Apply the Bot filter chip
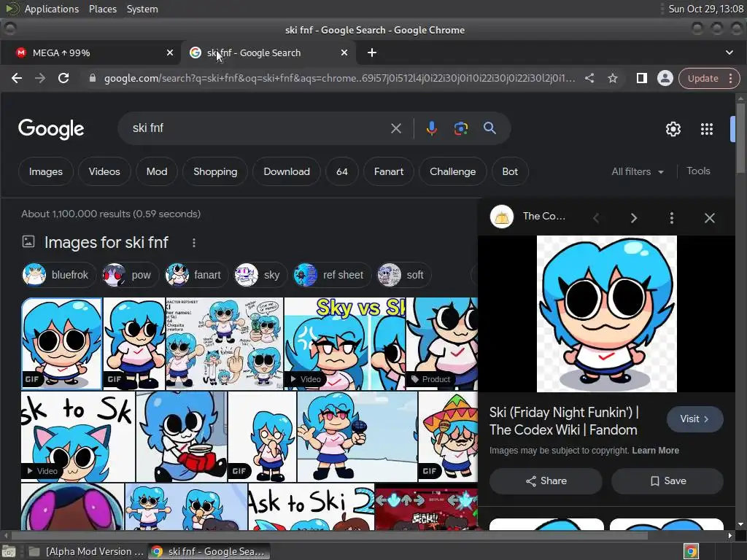 pyautogui.click(x=510, y=171)
